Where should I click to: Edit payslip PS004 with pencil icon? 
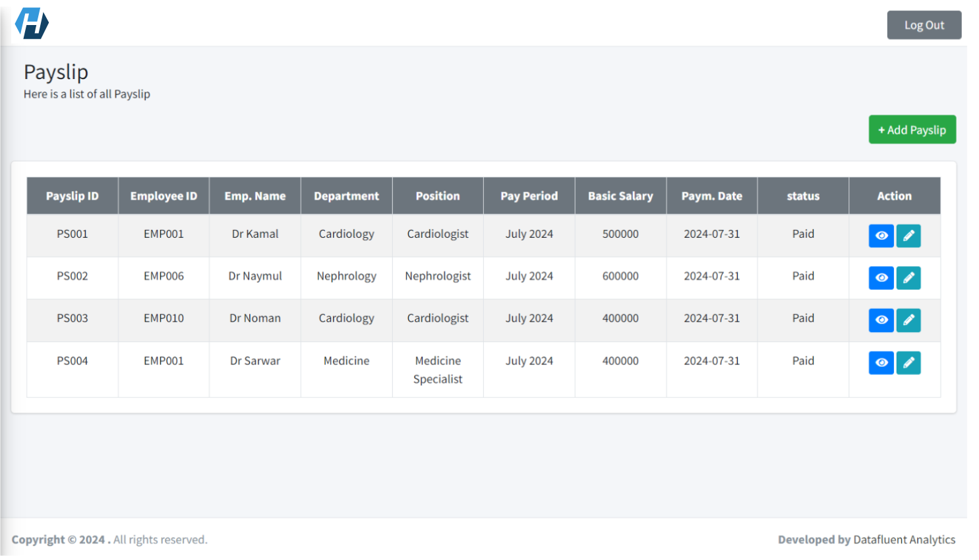click(x=908, y=363)
